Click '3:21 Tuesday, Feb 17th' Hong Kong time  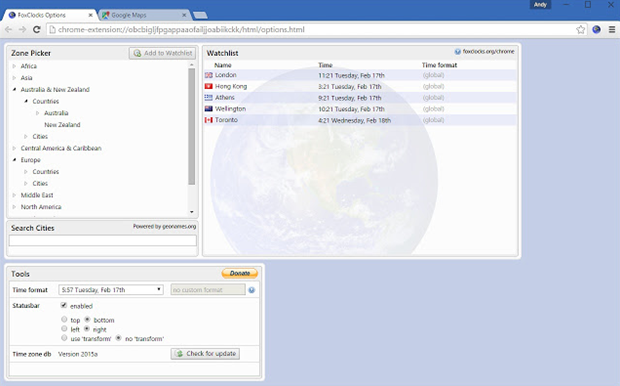point(350,87)
